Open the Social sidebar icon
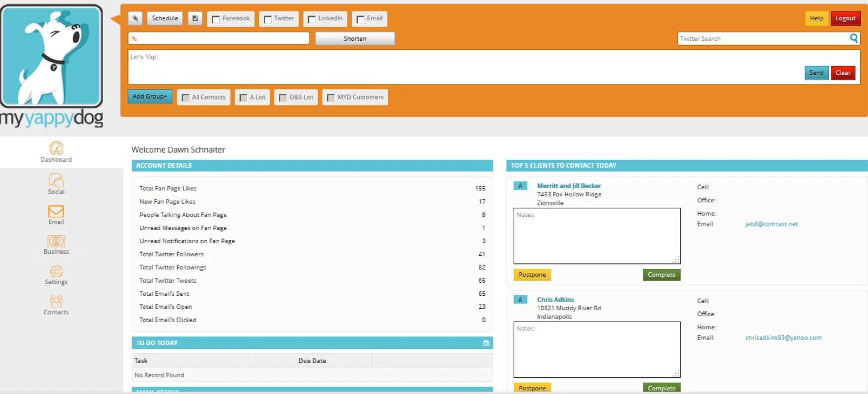868x394 pixels. tap(56, 180)
